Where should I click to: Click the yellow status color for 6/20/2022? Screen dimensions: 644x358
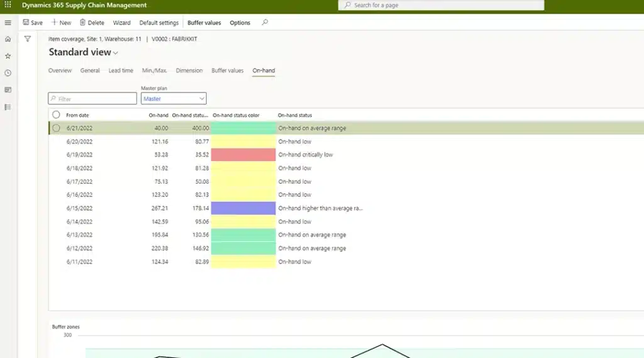(243, 142)
